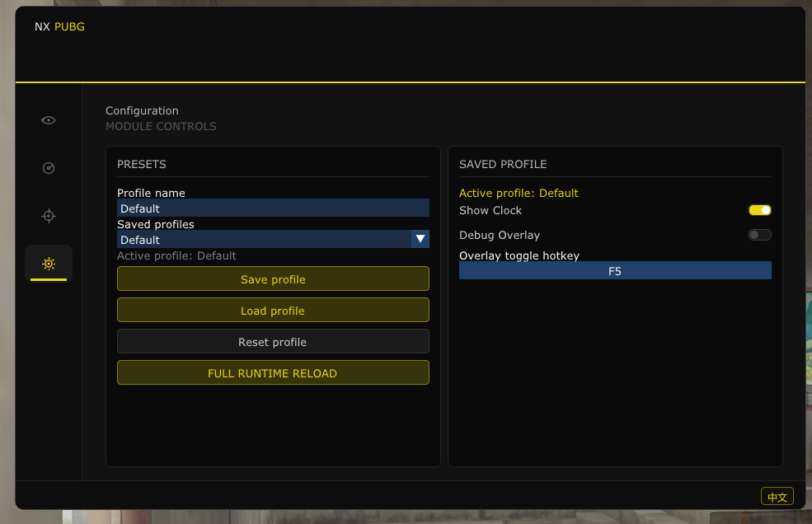Enable the Debug Overlay toggle
Image resolution: width=812 pixels, height=524 pixels.
click(760, 235)
